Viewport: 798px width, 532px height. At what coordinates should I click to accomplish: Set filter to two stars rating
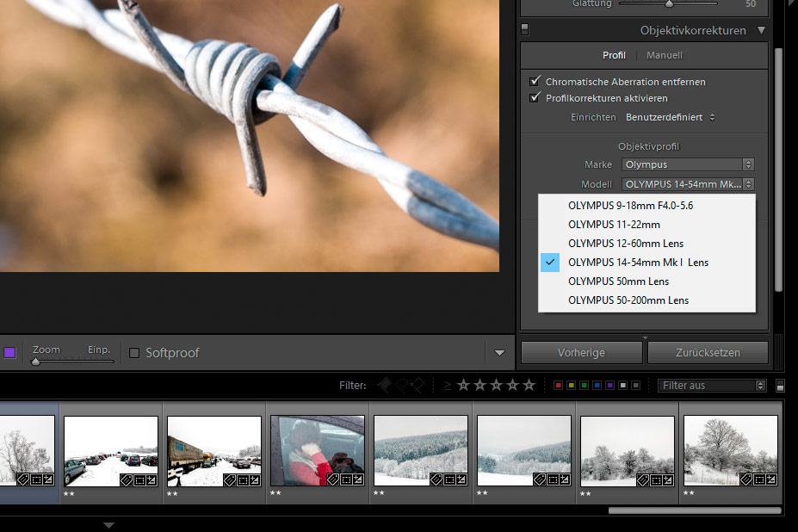point(480,386)
